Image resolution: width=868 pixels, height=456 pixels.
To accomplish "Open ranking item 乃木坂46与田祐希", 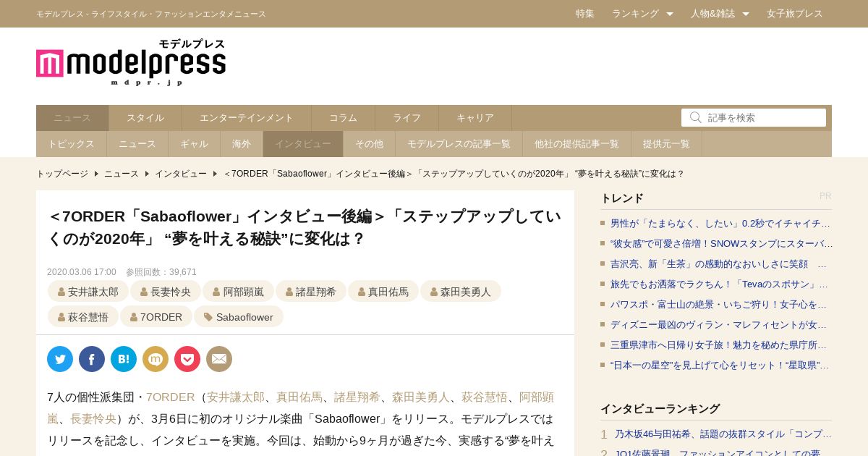I will coord(723,434).
